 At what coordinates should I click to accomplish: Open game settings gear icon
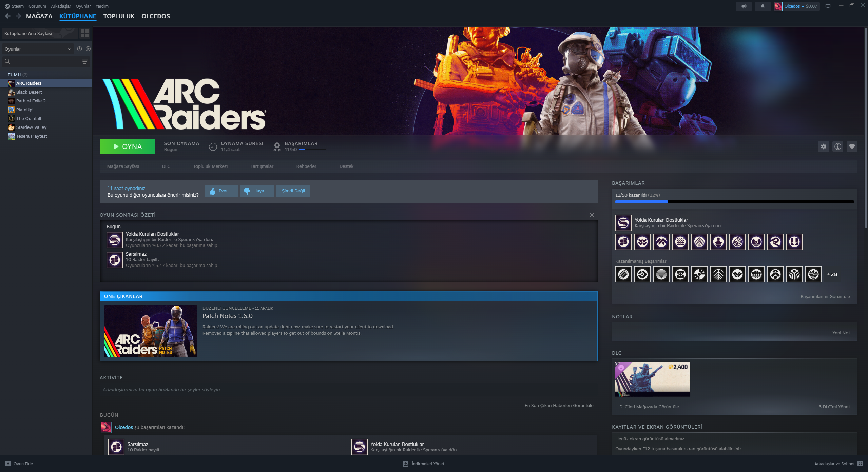[x=823, y=146]
